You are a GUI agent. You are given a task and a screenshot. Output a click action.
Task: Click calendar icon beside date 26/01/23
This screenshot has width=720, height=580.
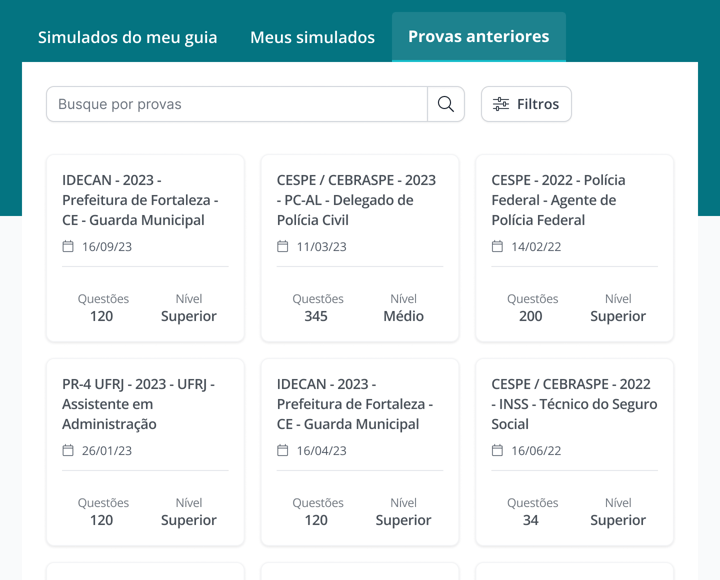(x=68, y=450)
